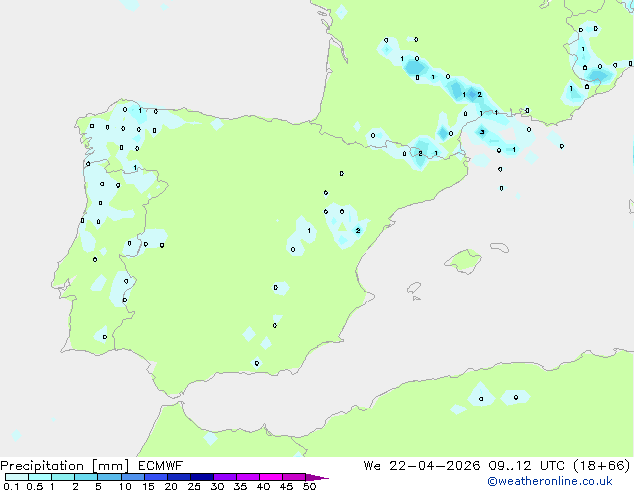Click the '25' legend scale label
634x490 pixels.
coord(194,486)
